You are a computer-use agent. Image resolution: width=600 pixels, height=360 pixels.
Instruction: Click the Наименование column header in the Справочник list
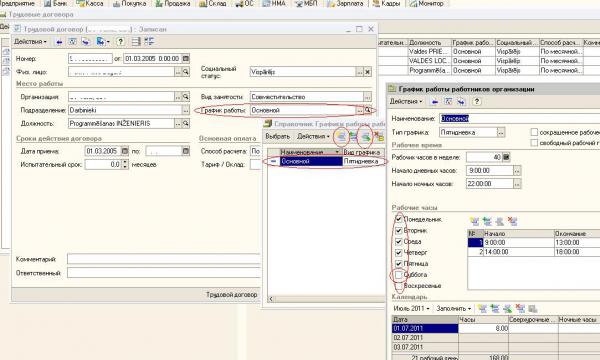pos(310,152)
